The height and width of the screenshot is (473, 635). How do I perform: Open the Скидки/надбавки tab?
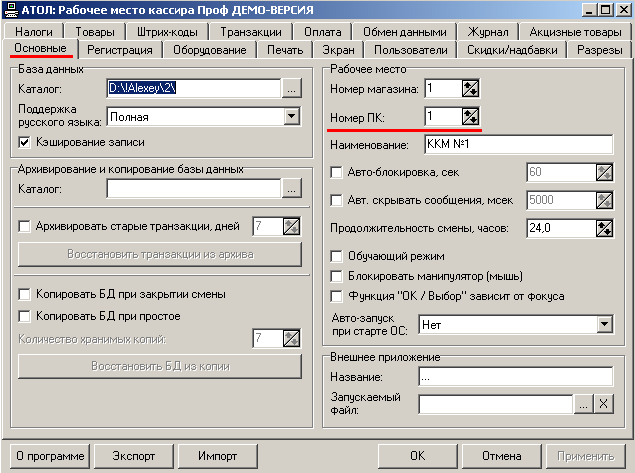click(x=512, y=50)
